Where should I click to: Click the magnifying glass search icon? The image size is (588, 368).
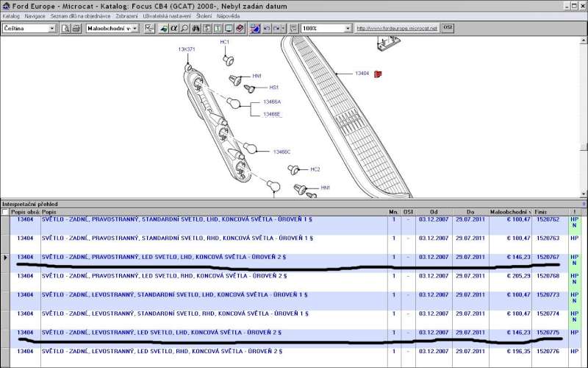coord(184,28)
